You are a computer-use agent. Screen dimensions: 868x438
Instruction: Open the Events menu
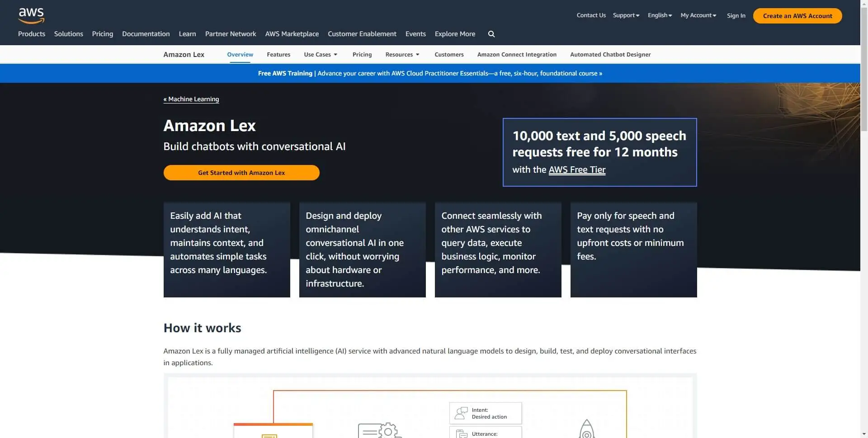(415, 34)
